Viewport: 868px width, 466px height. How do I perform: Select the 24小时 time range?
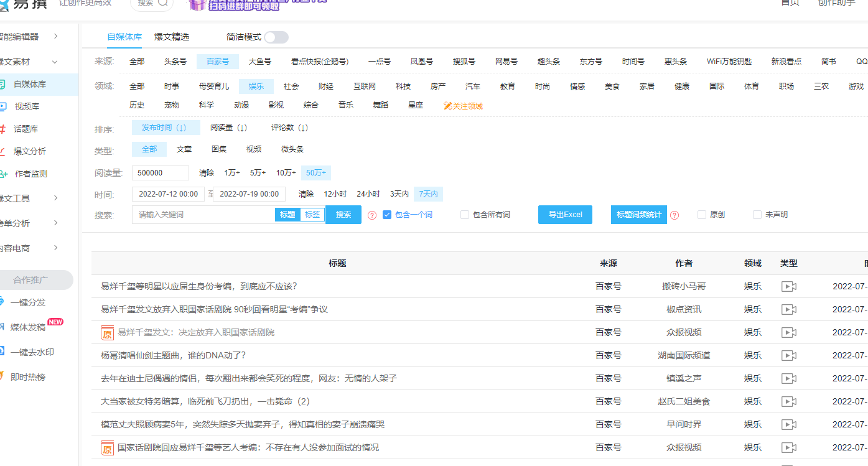pos(368,194)
